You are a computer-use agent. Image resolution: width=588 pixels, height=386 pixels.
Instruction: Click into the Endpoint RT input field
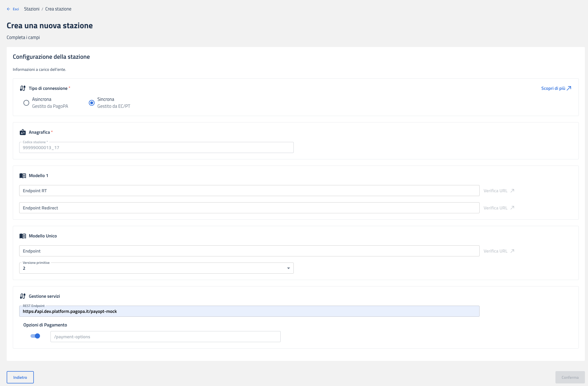coord(249,191)
